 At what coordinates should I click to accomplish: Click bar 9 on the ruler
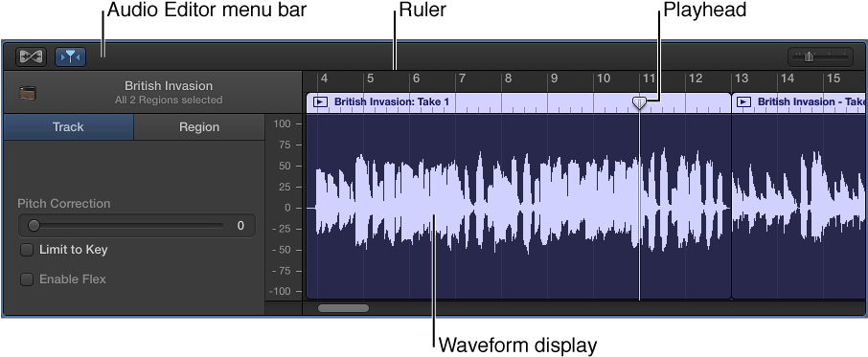pyautogui.click(x=554, y=78)
